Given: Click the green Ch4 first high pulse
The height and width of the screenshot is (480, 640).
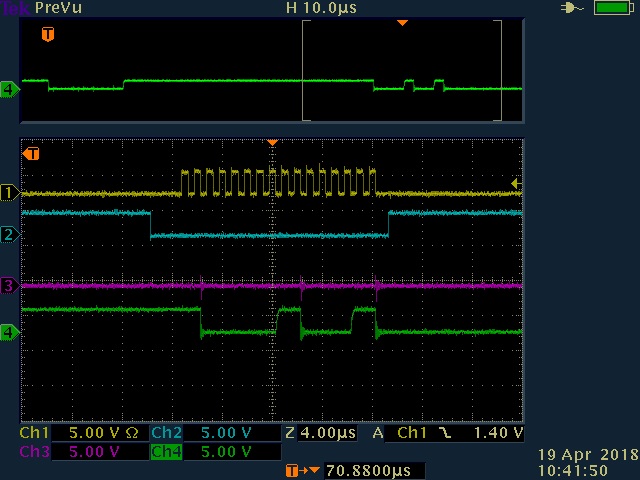Looking at the screenshot, I should tap(289, 310).
